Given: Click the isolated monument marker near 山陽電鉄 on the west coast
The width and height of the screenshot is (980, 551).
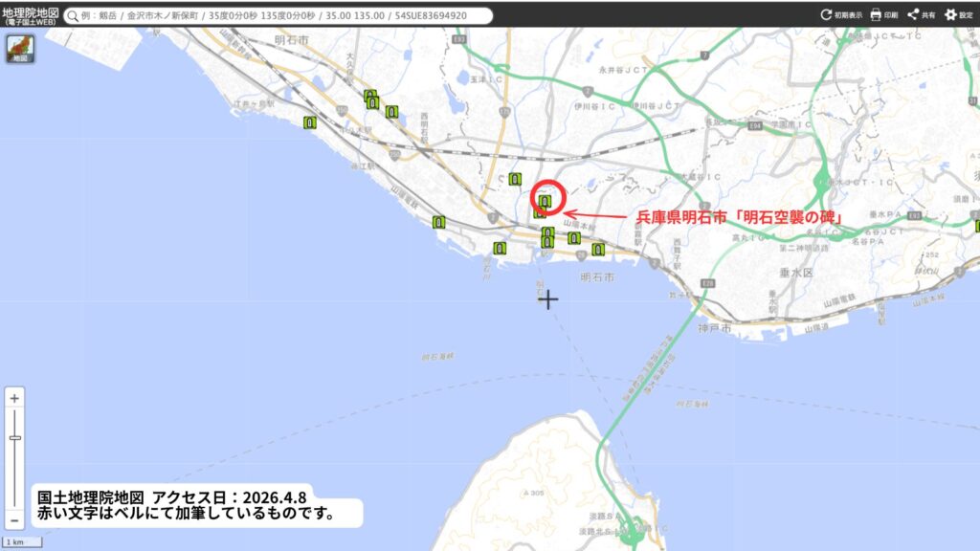Looking at the screenshot, I should coord(438,222).
